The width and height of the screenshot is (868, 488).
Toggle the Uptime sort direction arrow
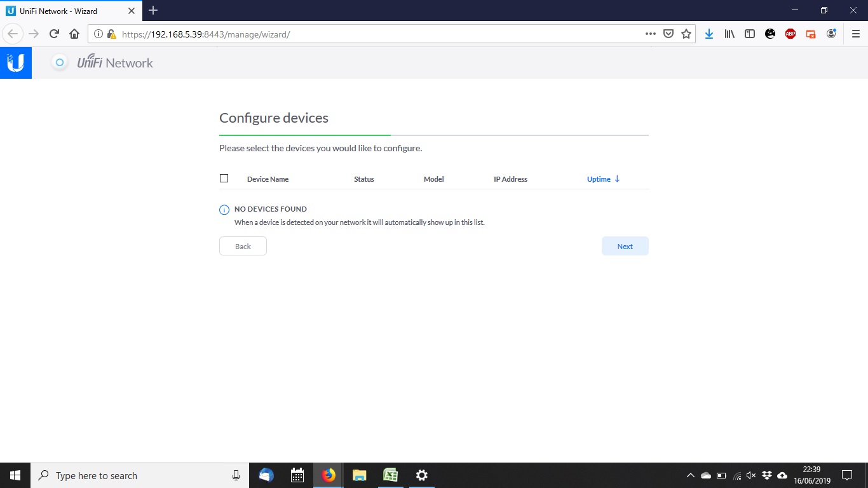tap(617, 179)
